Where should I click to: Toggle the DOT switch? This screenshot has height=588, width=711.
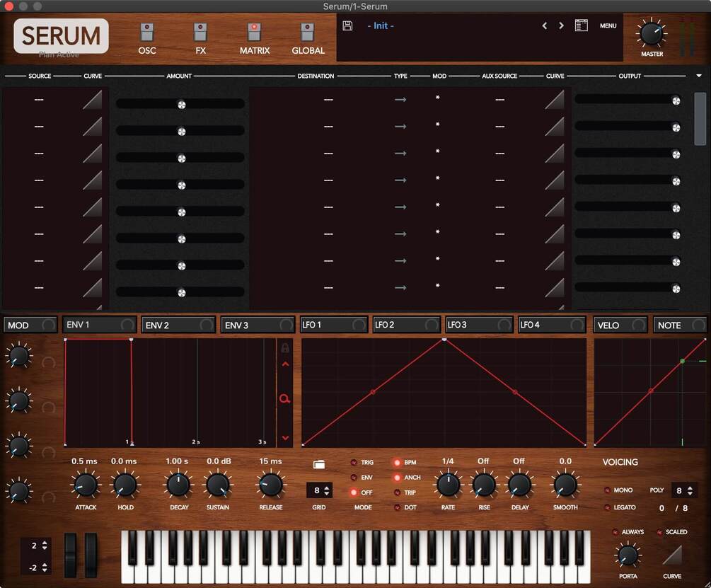coord(397,507)
